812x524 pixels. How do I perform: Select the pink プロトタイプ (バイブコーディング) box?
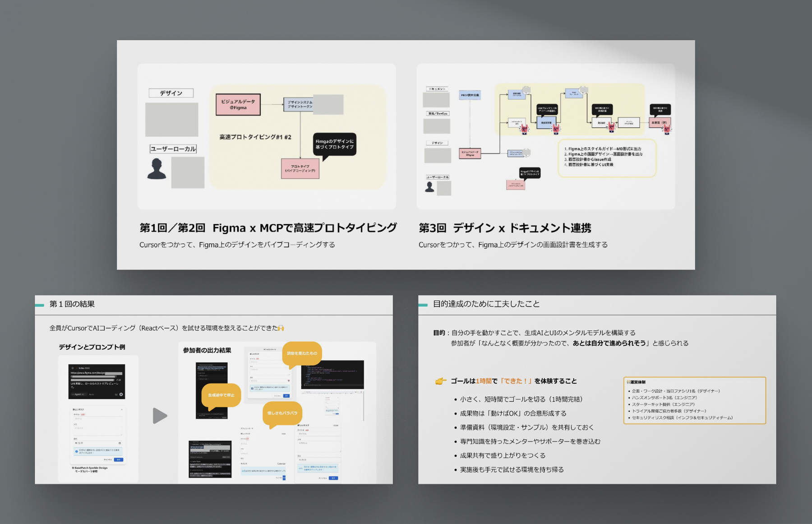[300, 168]
